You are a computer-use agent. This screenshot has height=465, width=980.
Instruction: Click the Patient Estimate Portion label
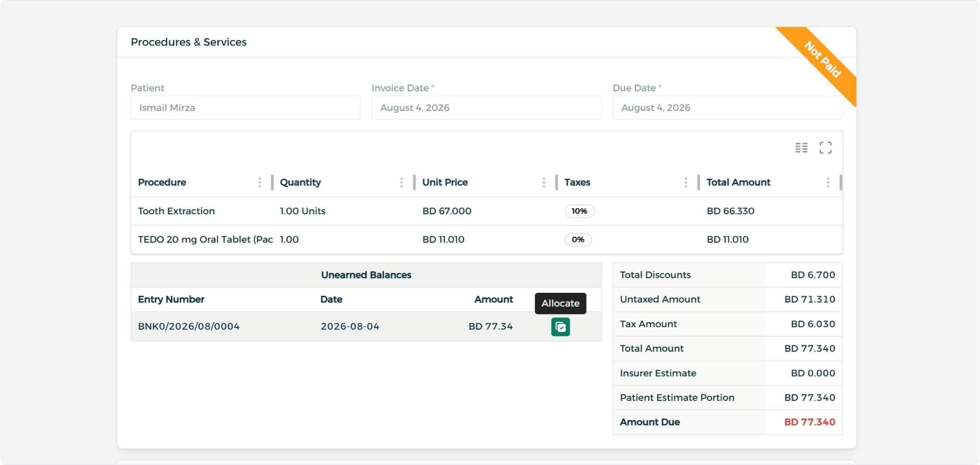pos(677,398)
